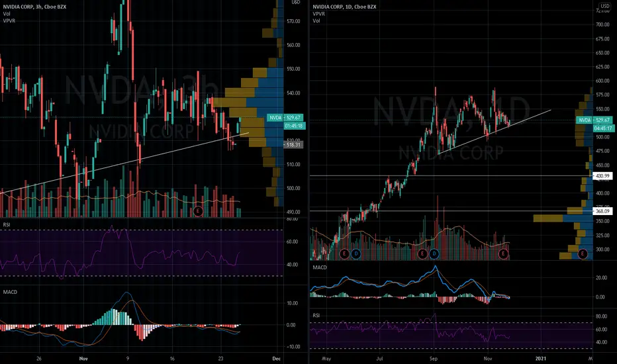Click the NVDA 529.67 price tag on the 1D chart
The width and height of the screenshot is (617, 364).
594,120
